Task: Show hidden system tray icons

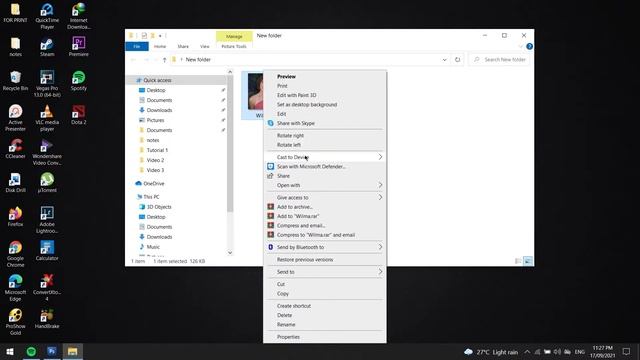Action: click(x=527, y=352)
